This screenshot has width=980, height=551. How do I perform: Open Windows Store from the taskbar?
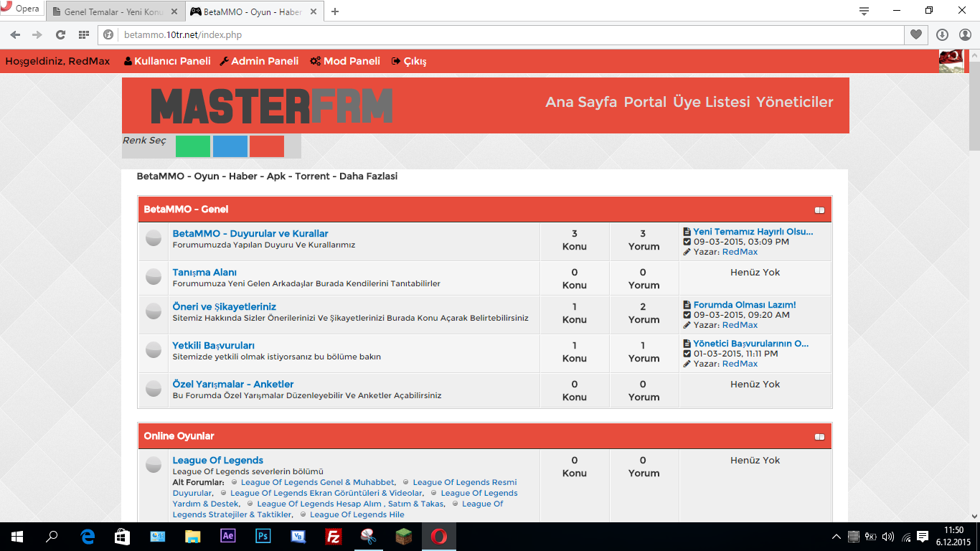tap(123, 536)
